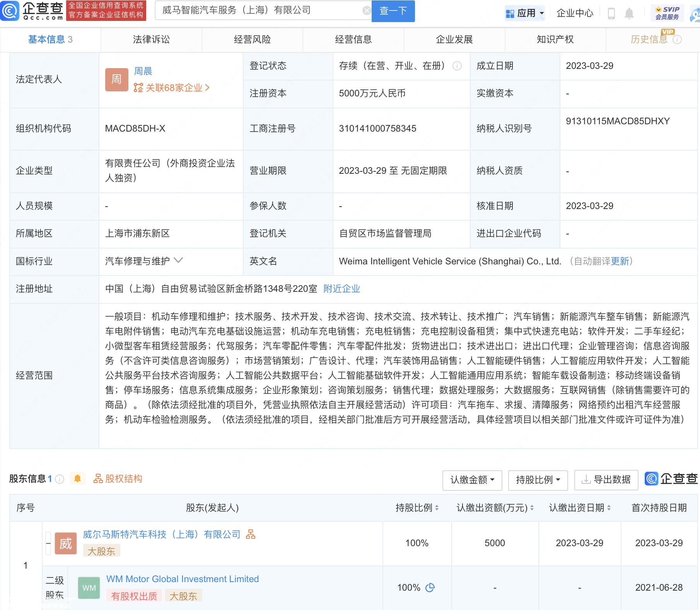The width and height of the screenshot is (700, 610).
Task: Open 企业中心 link
Action: coord(575,14)
